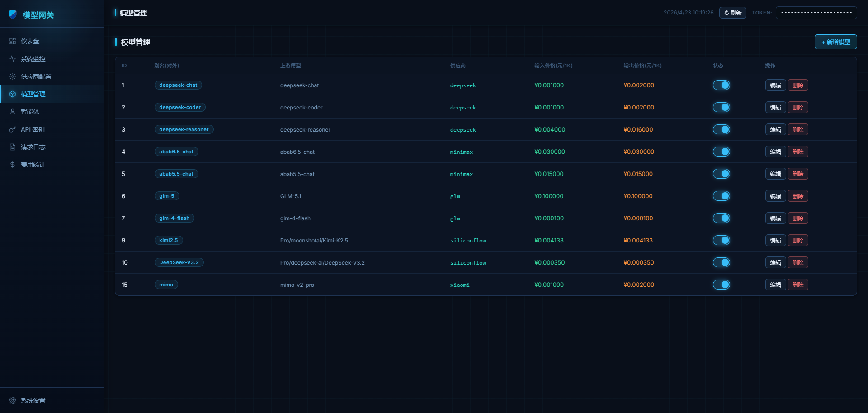Switch off deepseek-reasoner status toggle
This screenshot has height=413, width=868.
click(x=722, y=129)
